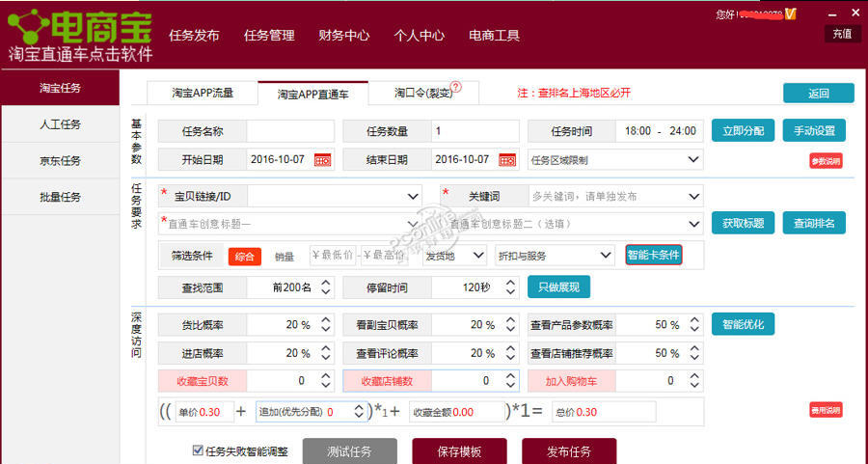Image resolution: width=868 pixels, height=464 pixels.
Task: Click the 返回 button
Action: pos(818,93)
